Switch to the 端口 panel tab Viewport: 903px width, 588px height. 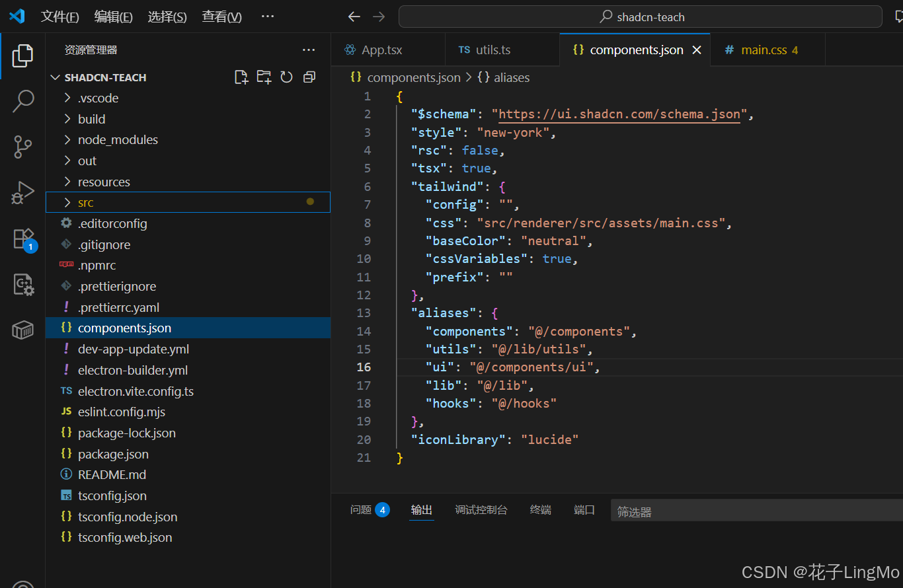(584, 510)
